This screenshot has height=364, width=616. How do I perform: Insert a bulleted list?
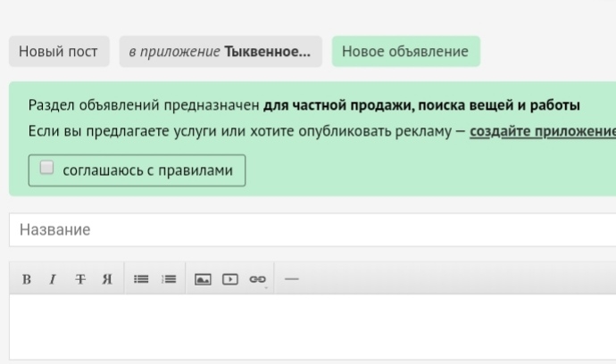(141, 279)
